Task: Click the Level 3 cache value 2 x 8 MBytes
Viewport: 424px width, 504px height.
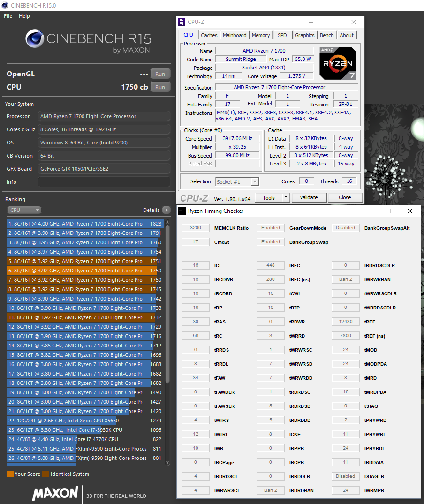Action: point(311,164)
